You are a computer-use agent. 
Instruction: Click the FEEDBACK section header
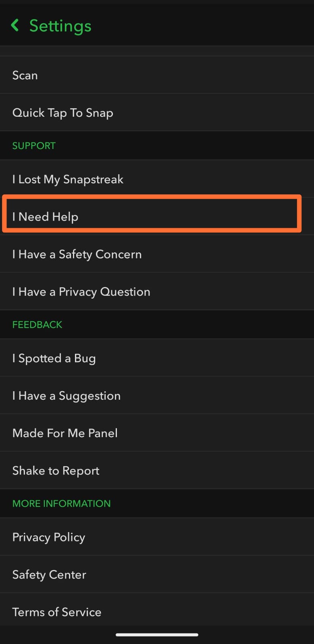pyautogui.click(x=37, y=324)
